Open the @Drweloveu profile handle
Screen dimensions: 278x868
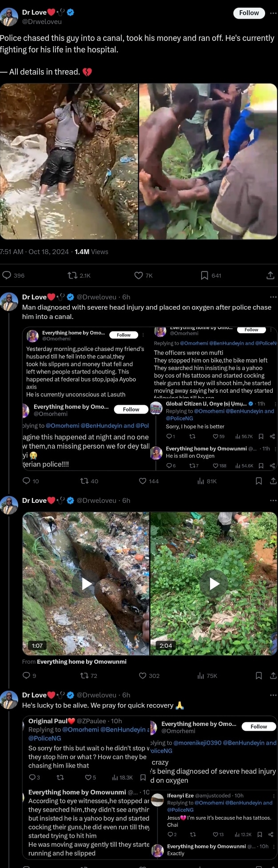click(x=42, y=21)
